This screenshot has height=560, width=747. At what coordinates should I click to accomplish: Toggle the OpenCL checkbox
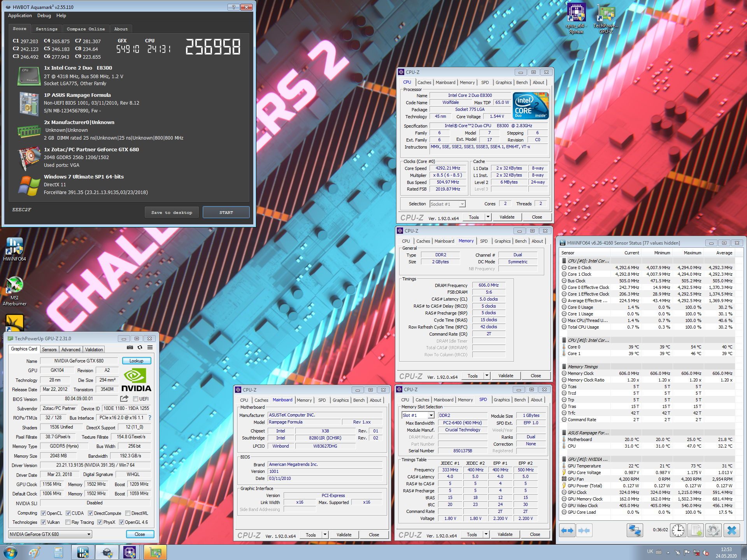tap(44, 513)
